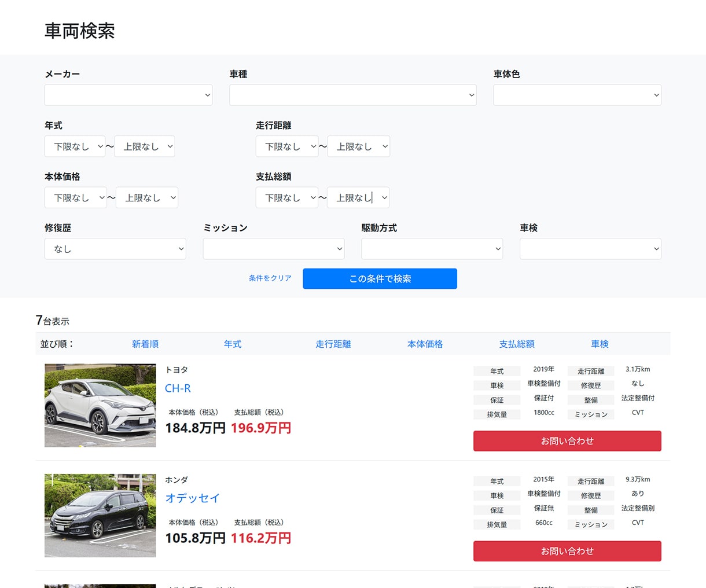The image size is (706, 588).
Task: Open the 年式 lower limit dropdown
Action: [75, 146]
